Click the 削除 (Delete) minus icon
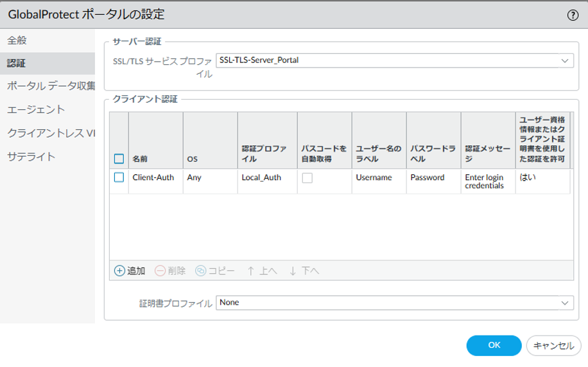The width and height of the screenshot is (588, 367). tap(160, 271)
